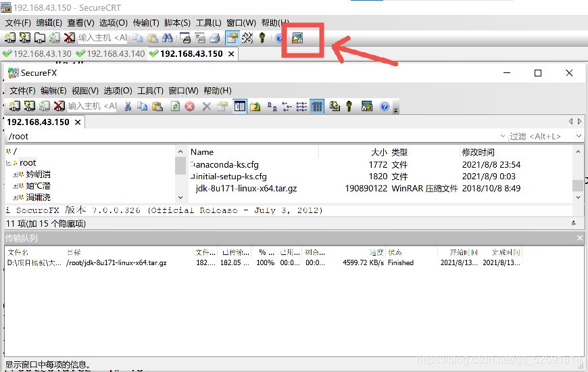Close SecureFX 192.168.43.150 tab
Screen dimensions: 588x372
78,122
